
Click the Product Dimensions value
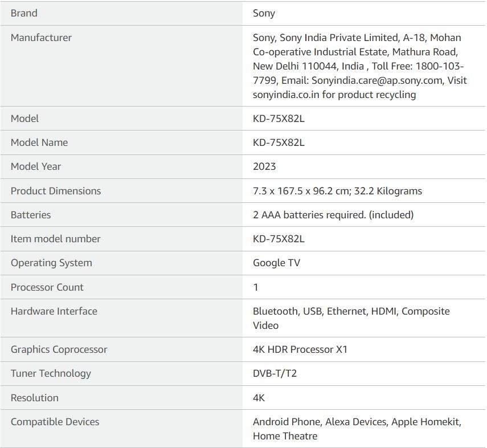tap(337, 191)
